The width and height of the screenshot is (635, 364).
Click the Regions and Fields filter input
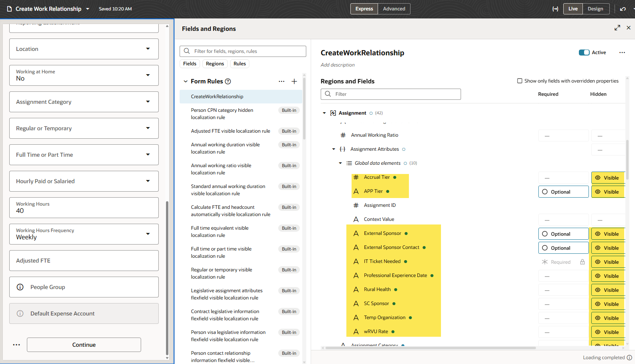(391, 94)
